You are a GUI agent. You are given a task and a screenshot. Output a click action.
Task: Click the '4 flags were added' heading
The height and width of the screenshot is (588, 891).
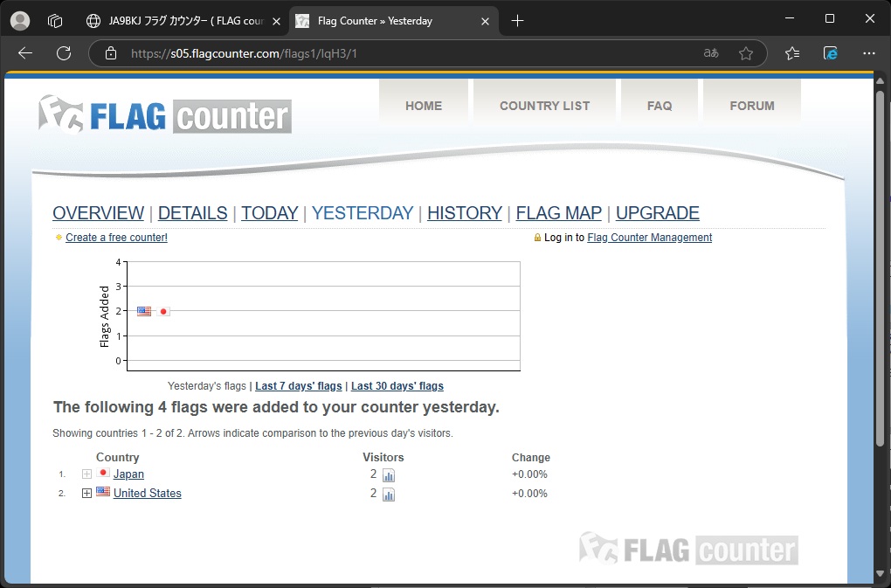click(x=276, y=407)
